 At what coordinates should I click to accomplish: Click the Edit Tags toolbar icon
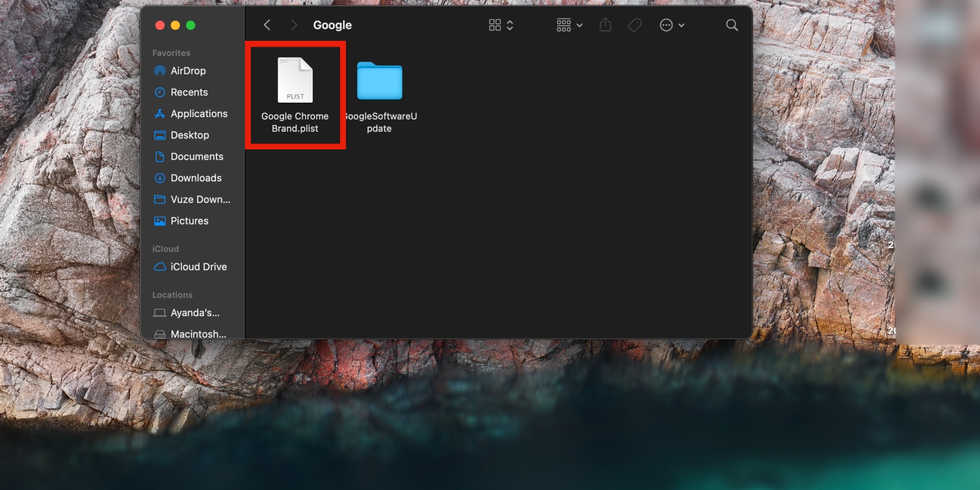(635, 25)
